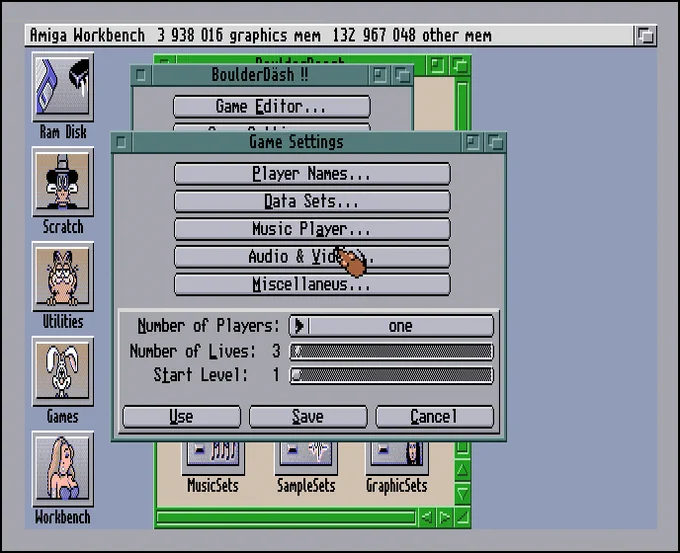The image size is (680, 553).
Task: Click BoulderDäsh !! window zoom gadget
Action: pos(380,75)
